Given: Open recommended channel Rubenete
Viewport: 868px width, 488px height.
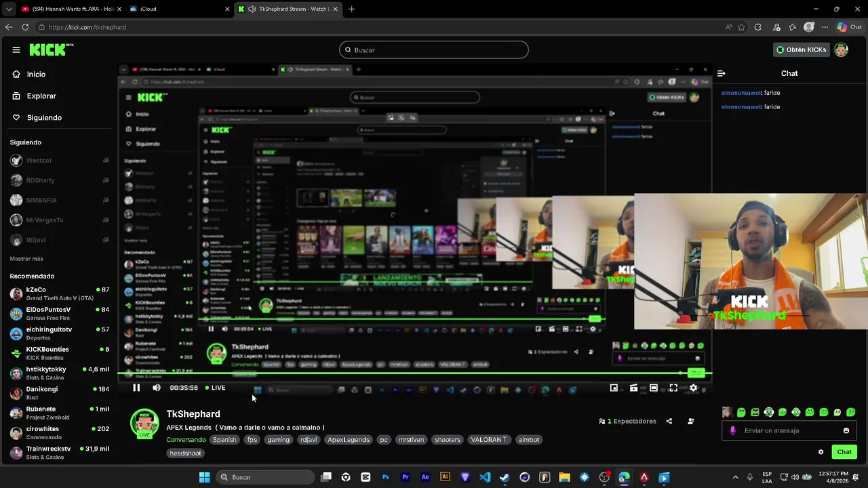Looking at the screenshot, I should (x=59, y=413).
